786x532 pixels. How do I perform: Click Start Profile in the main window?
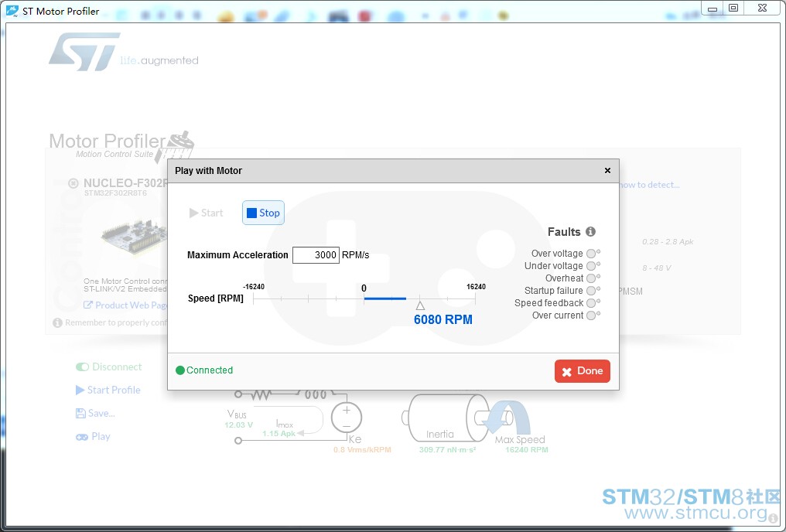click(108, 390)
